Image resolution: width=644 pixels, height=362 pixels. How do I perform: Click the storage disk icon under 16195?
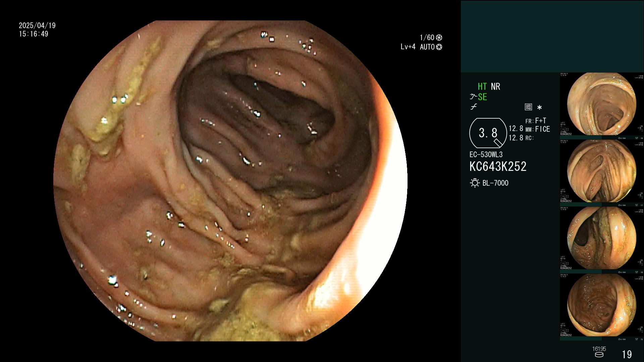599,355
